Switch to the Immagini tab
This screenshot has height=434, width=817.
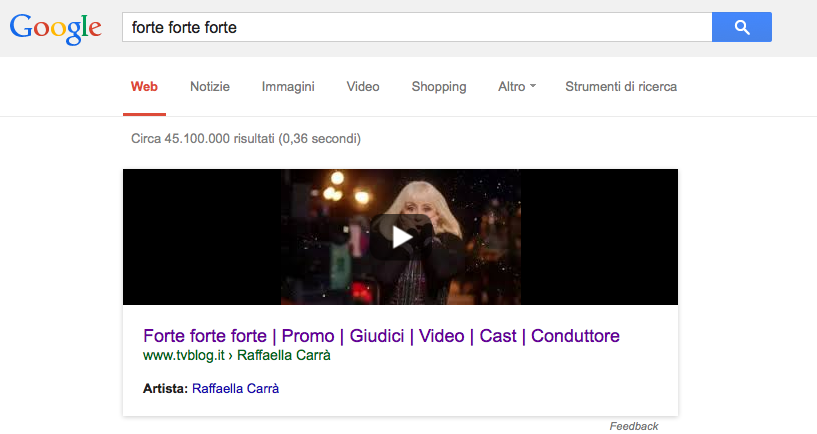(288, 86)
